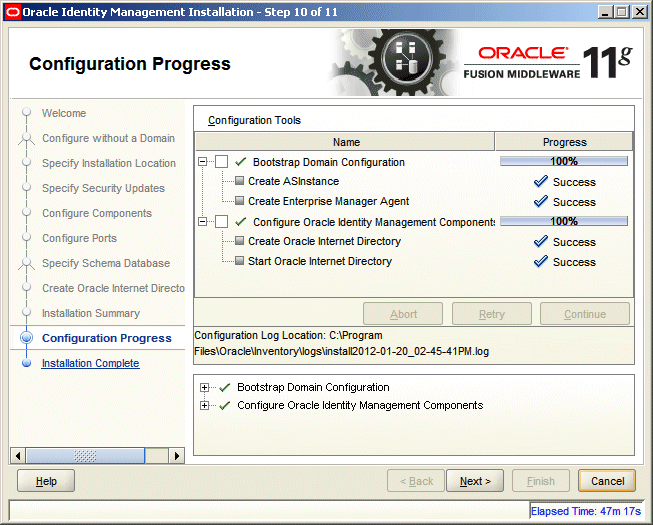Click blue success checkmark for Create ASInstance
This screenshot has height=525, width=653.
[541, 182]
